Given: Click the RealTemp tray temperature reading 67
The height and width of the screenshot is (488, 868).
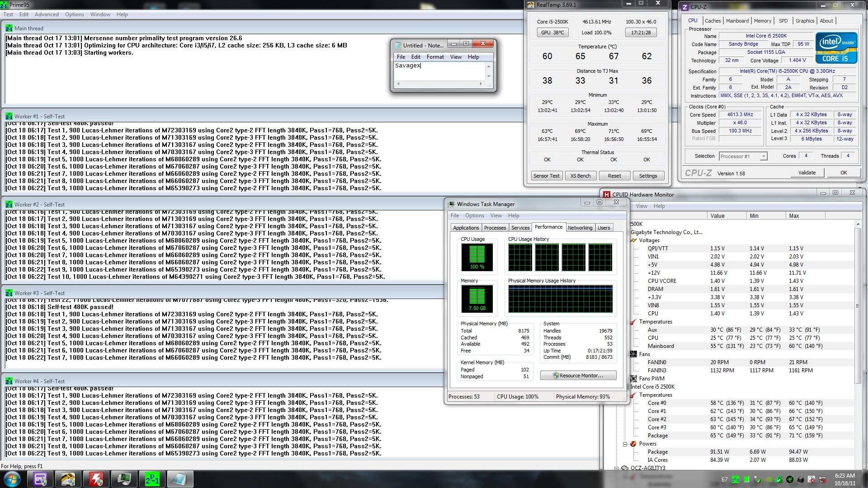Looking at the screenshot, I should click(725, 479).
